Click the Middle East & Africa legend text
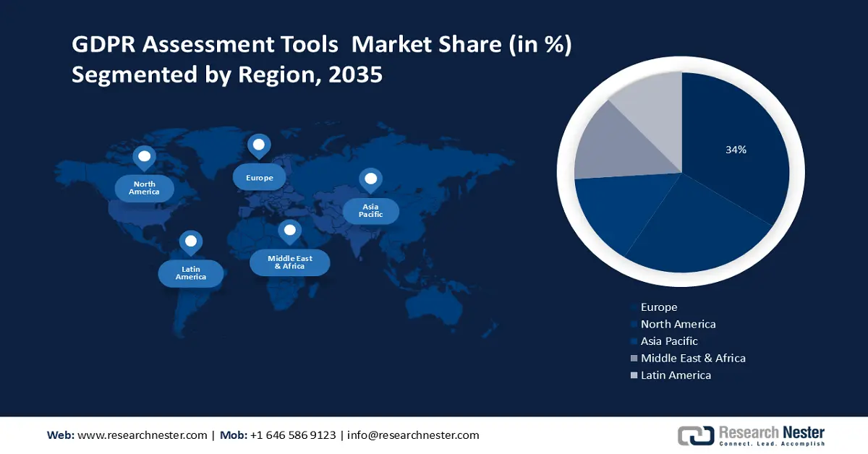868x454 pixels. point(693,358)
